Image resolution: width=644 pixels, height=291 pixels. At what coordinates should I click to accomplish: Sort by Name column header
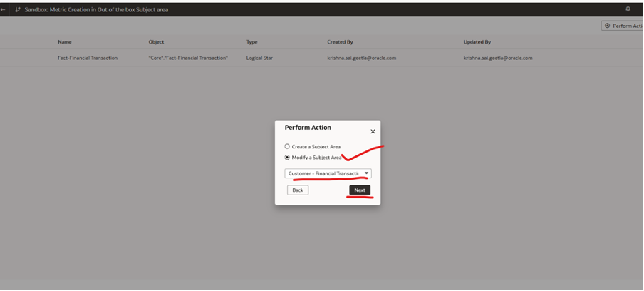(65, 42)
